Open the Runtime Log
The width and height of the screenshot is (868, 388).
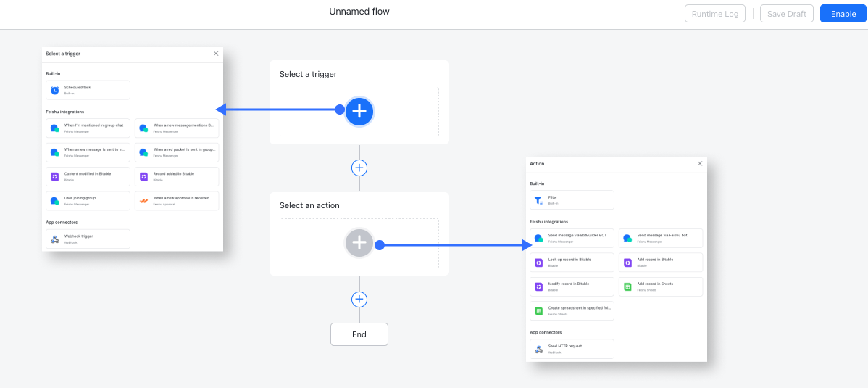(714, 14)
